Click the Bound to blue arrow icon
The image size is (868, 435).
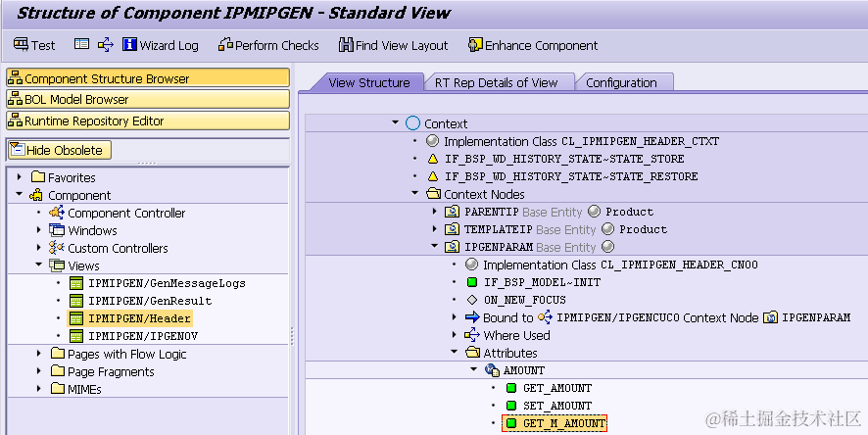[x=472, y=317]
